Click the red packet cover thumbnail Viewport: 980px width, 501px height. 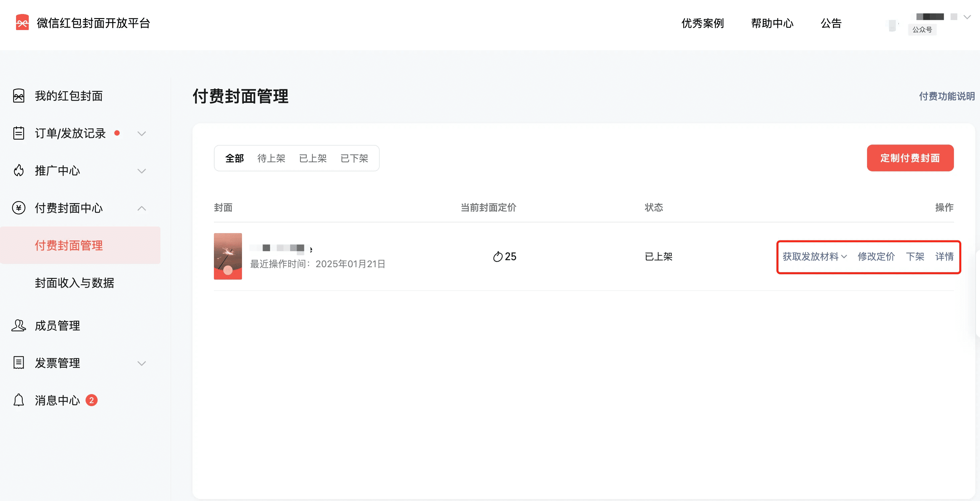tap(228, 256)
